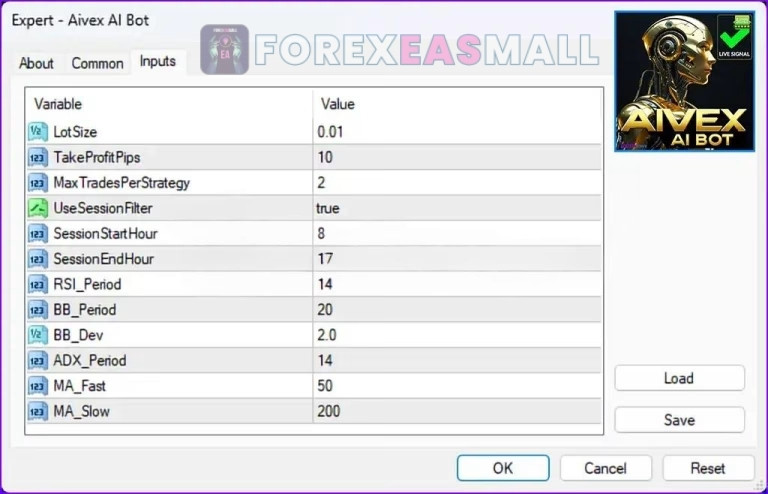Select the TakeProfitPips variable name

[x=97, y=157]
